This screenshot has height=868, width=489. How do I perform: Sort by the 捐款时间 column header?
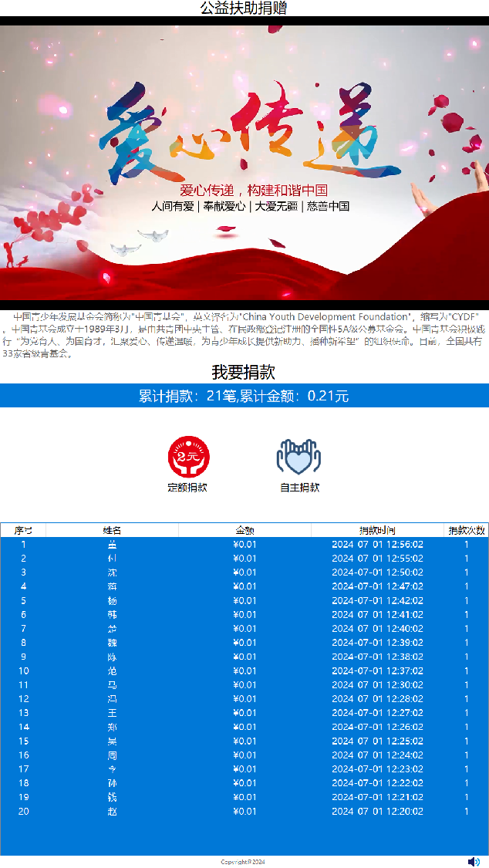(x=377, y=530)
